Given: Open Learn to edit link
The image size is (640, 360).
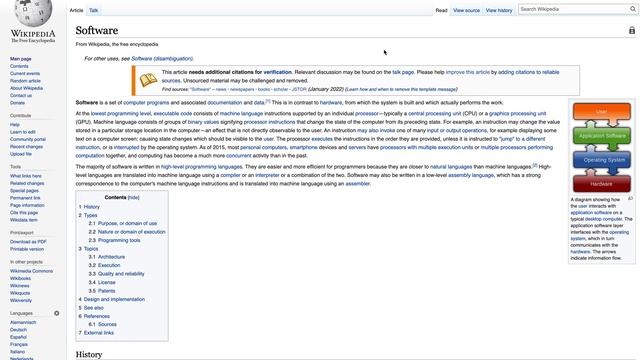Looking at the screenshot, I should tap(22, 132).
